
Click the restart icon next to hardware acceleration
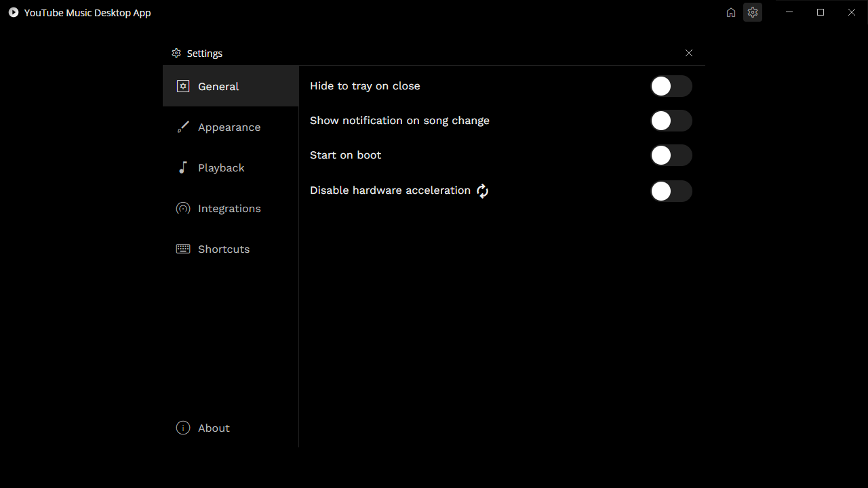click(x=482, y=191)
